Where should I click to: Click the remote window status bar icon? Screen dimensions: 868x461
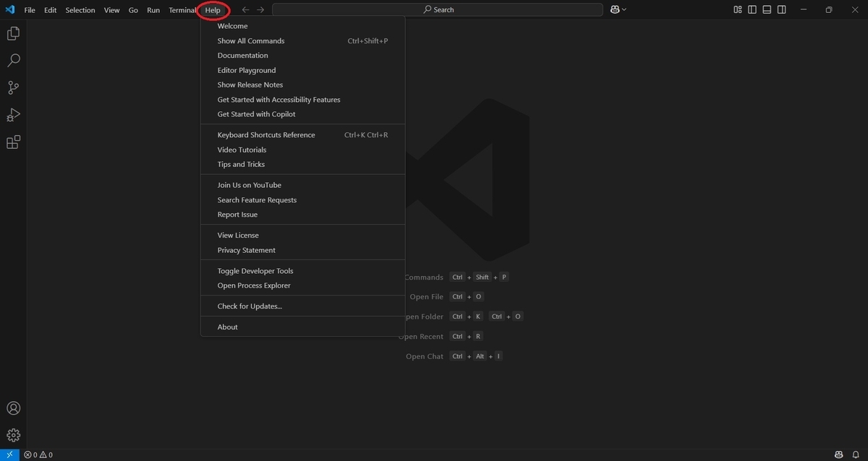coord(9,454)
